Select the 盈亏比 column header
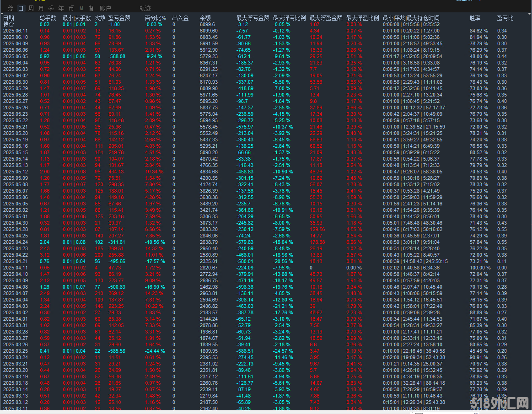The image size is (532, 414). (505, 18)
